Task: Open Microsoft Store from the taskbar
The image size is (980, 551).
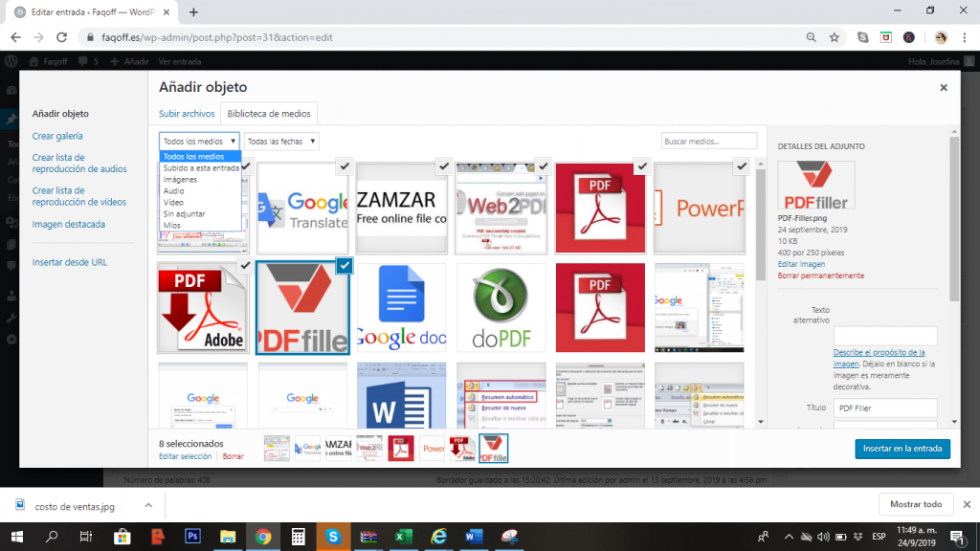Action: 122,537
